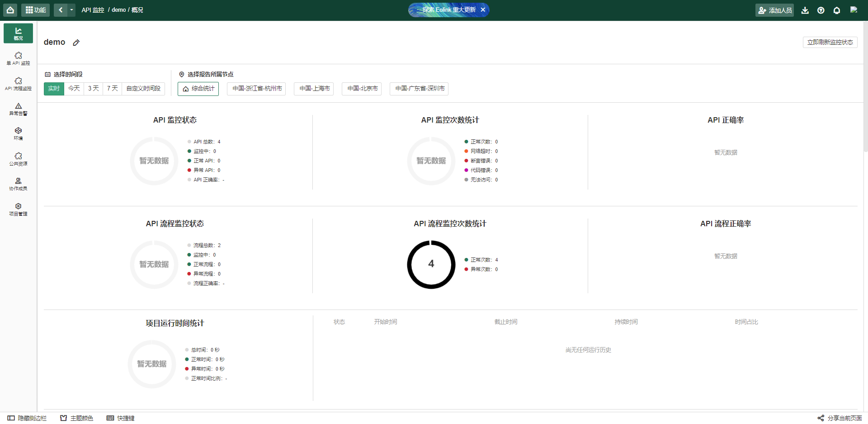
Task: Click the 添加人员 button
Action: pyautogui.click(x=774, y=10)
